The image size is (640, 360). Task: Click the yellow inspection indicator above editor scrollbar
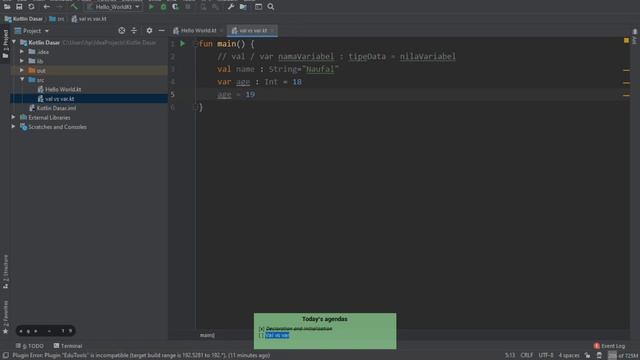[x=626, y=40]
